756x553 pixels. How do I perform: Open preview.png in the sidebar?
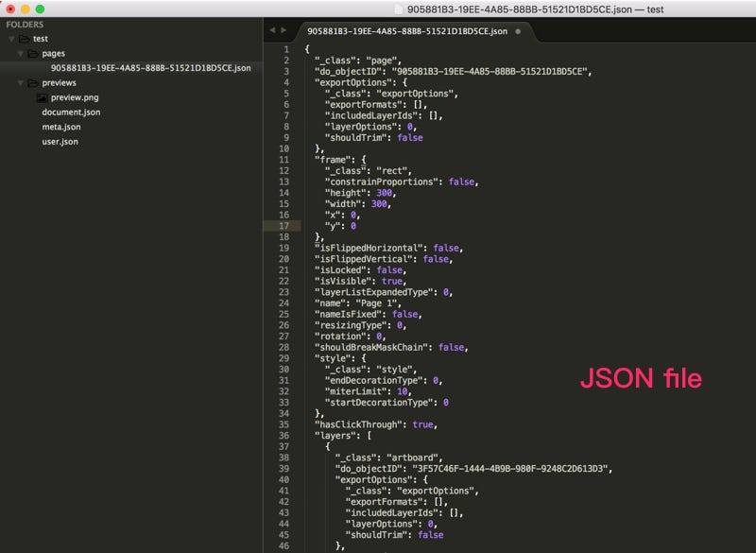pyautogui.click(x=75, y=97)
